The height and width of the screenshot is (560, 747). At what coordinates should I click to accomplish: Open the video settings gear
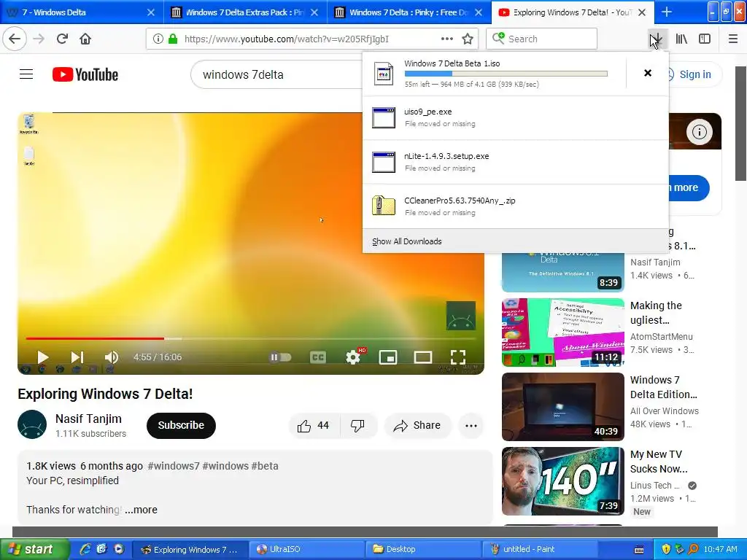tap(353, 357)
